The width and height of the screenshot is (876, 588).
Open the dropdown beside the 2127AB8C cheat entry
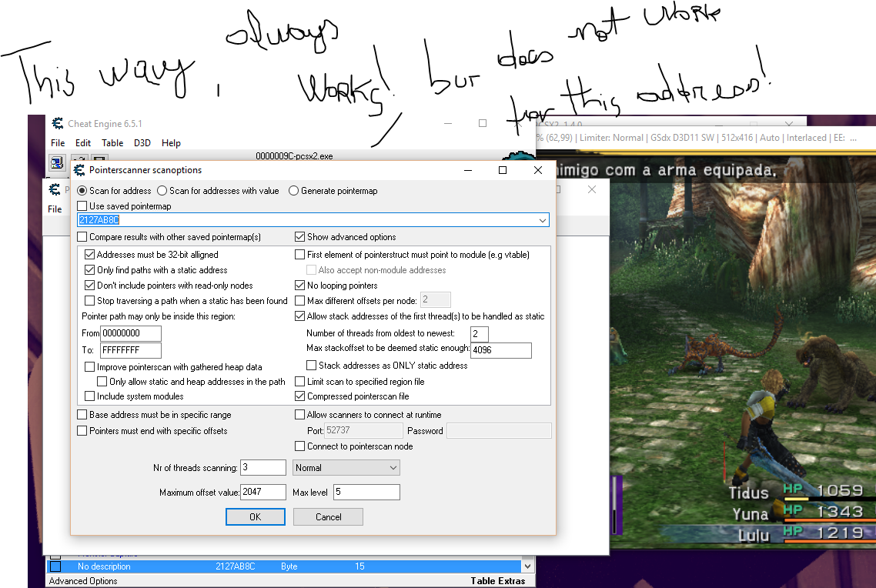coord(527,566)
